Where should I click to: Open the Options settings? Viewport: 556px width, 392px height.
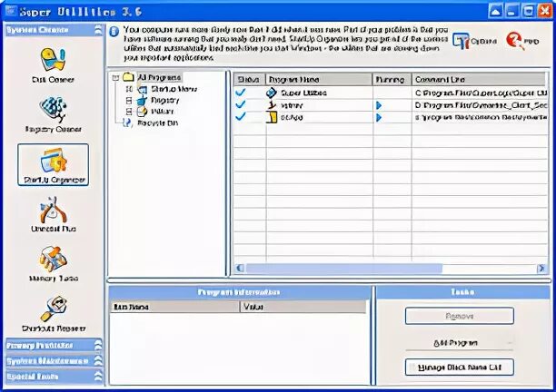475,41
